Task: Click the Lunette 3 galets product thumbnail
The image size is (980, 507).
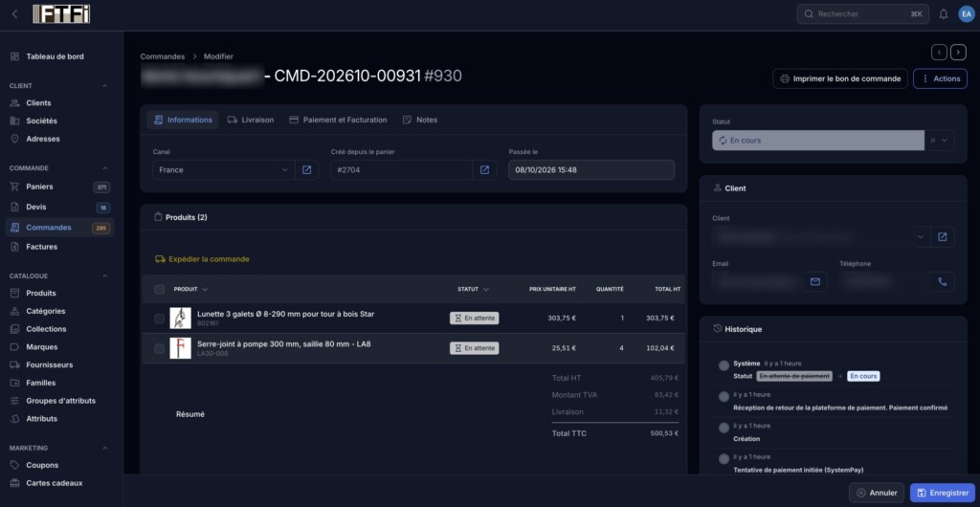Action: 180,319
